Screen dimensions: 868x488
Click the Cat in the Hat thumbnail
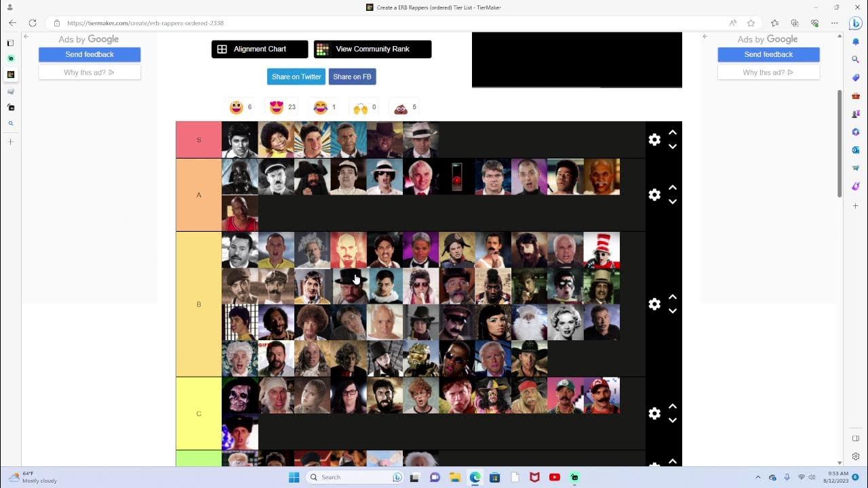[601, 250]
